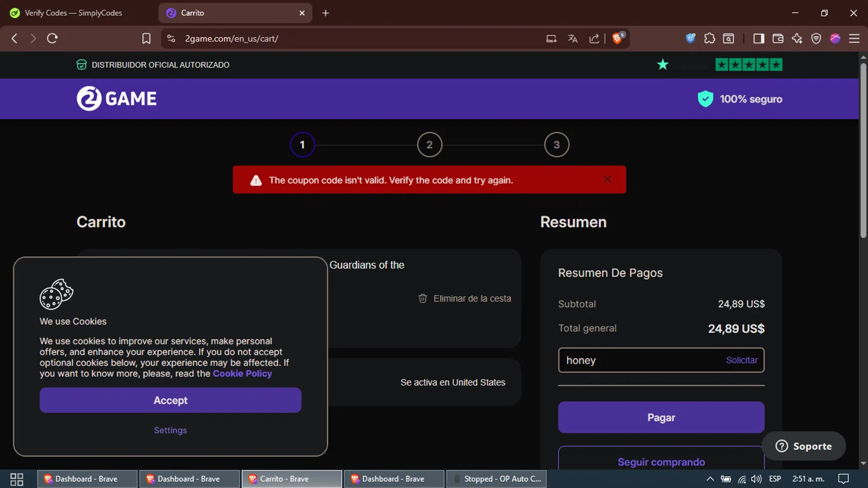
Task: Click the volume icon in system tray
Action: pyautogui.click(x=756, y=479)
